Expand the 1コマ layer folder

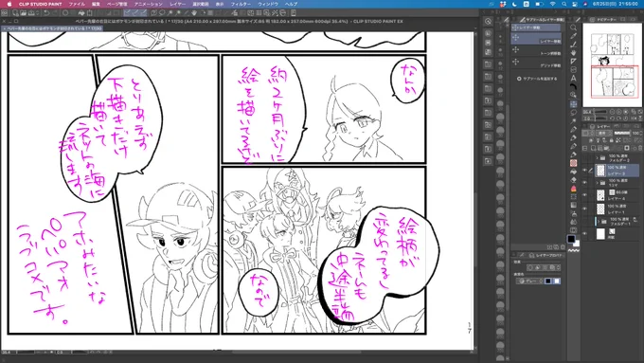point(598,183)
